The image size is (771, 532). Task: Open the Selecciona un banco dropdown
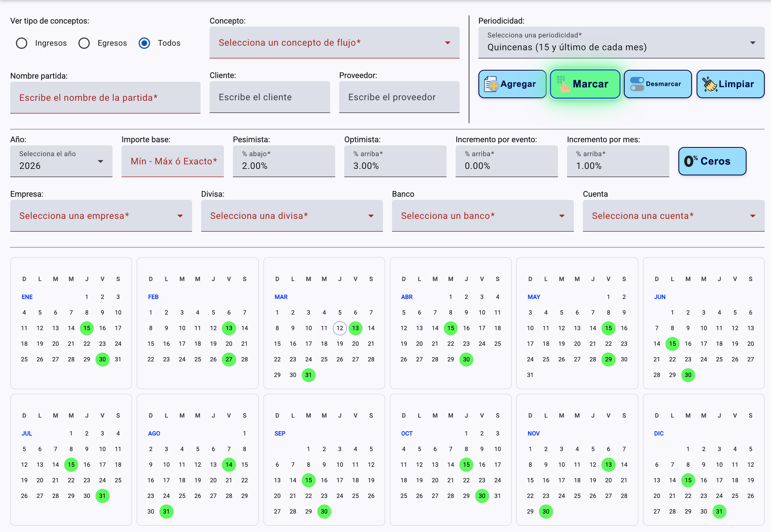482,216
